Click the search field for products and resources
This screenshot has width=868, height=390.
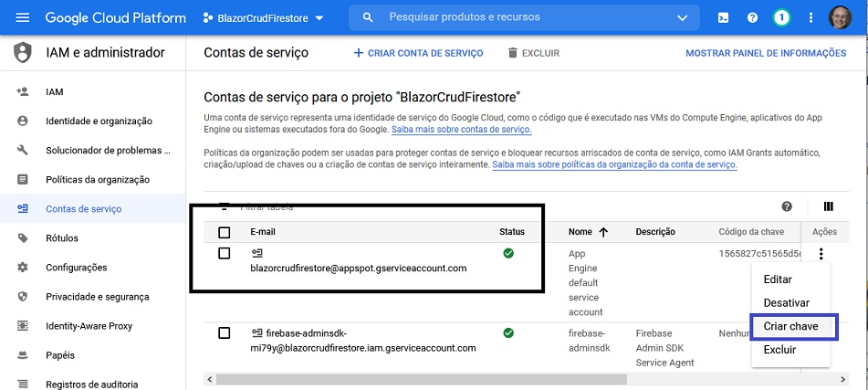coord(524,17)
